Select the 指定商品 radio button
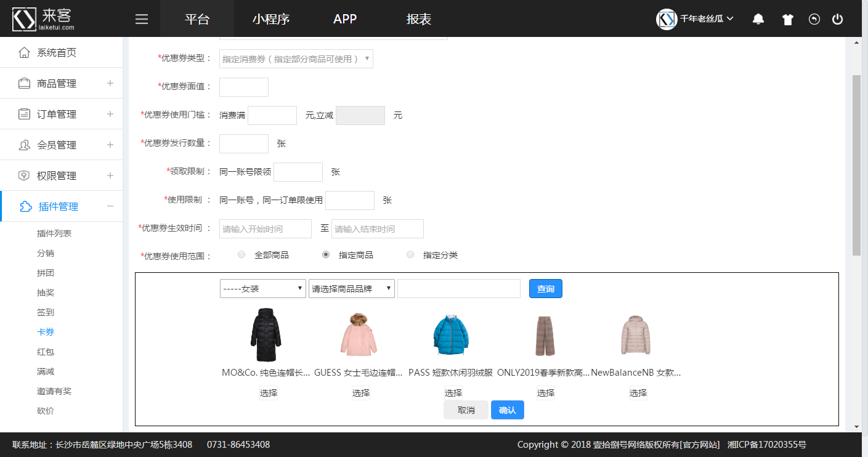The height and width of the screenshot is (457, 868). (326, 254)
